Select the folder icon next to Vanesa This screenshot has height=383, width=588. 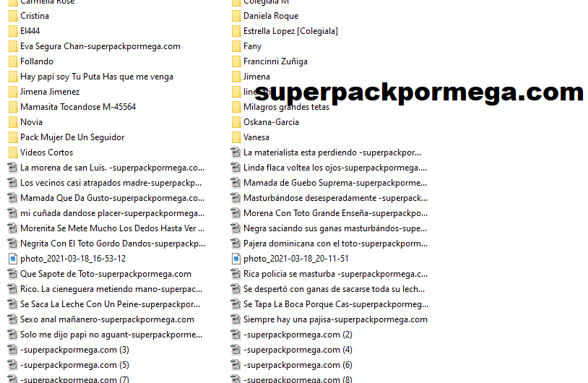pos(236,137)
